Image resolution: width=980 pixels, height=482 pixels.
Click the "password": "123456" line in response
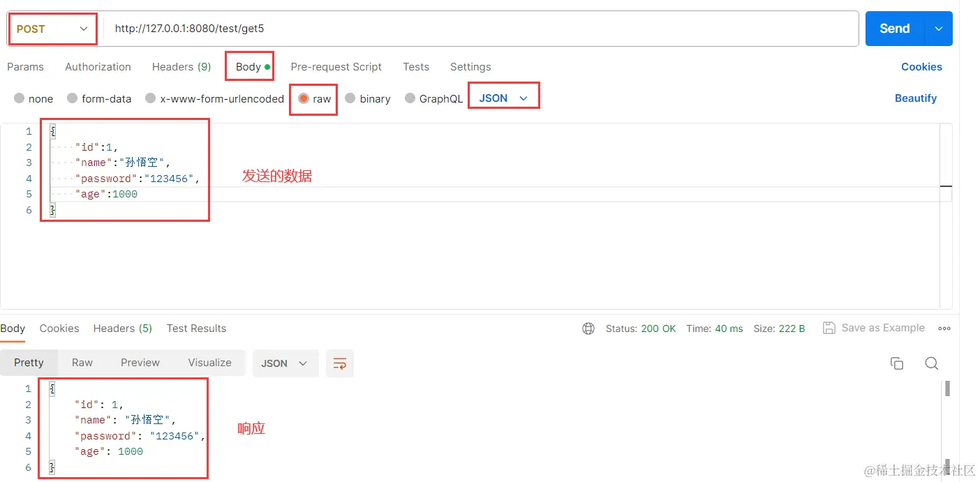tap(140, 436)
